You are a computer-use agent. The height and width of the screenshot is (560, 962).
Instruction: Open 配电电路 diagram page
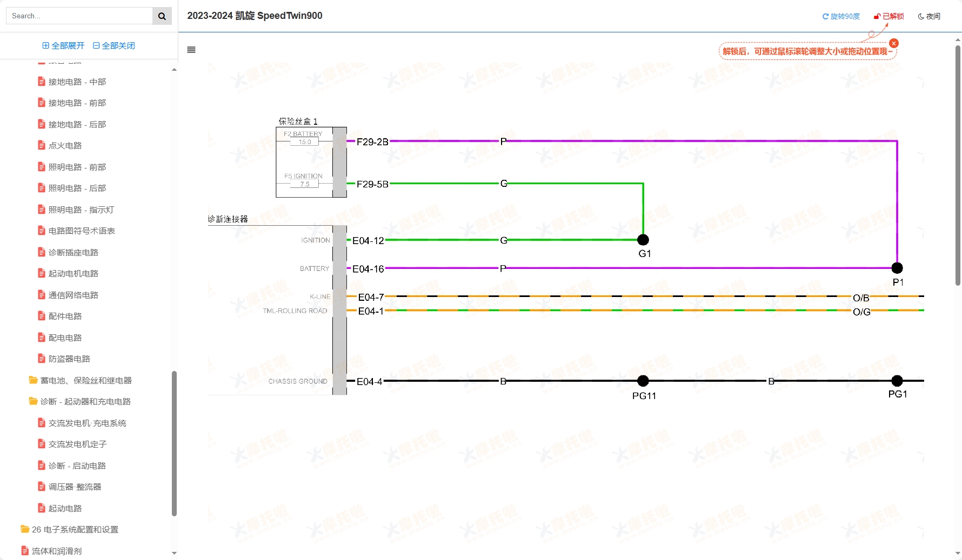(x=65, y=338)
